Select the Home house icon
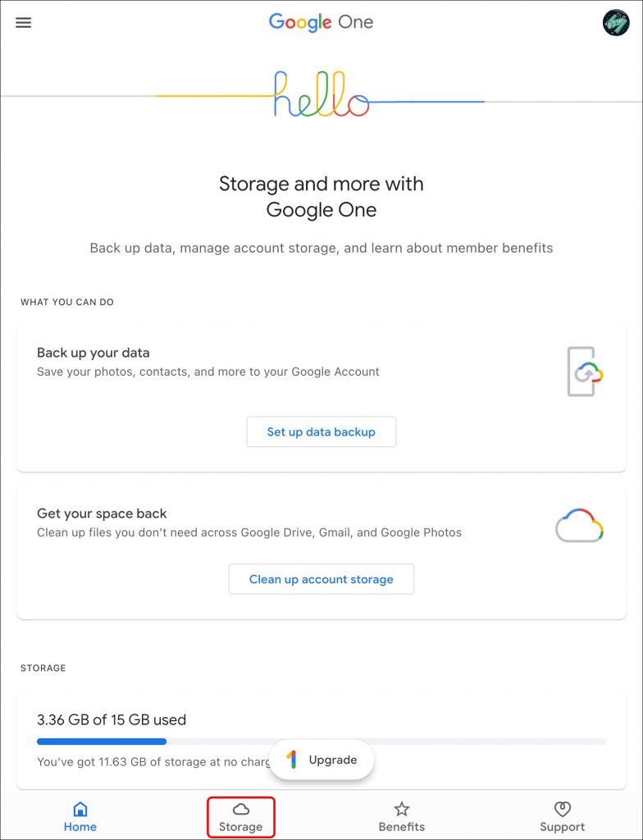Screen dimensions: 643x840 [x=80, y=809]
